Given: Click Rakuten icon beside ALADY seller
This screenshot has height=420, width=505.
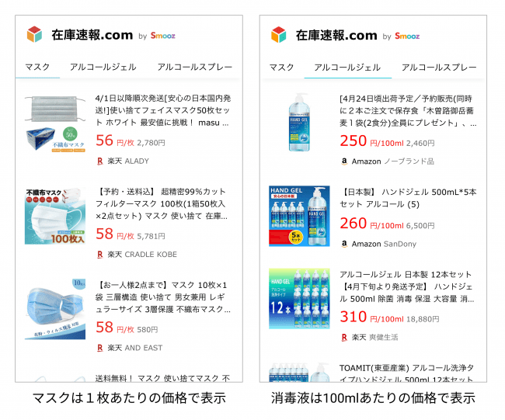Looking at the screenshot, I should [100, 161].
